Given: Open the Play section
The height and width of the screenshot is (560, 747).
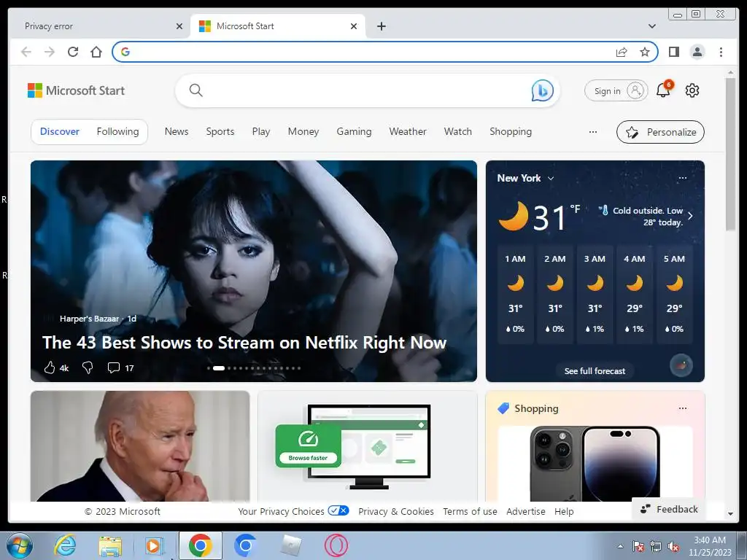Looking at the screenshot, I should 261,131.
